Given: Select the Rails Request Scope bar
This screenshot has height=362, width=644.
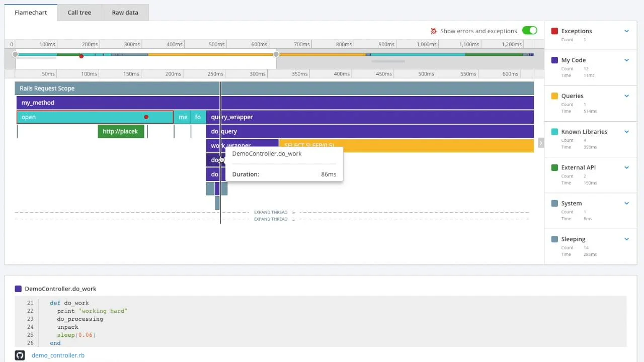Looking at the screenshot, I should point(274,88).
